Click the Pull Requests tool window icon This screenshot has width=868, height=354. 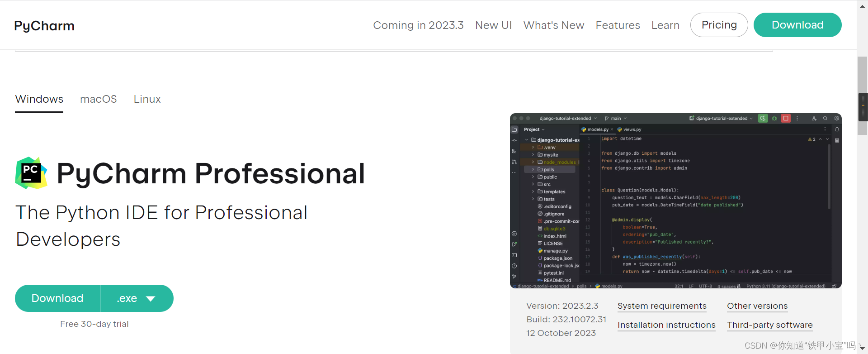coord(514,162)
